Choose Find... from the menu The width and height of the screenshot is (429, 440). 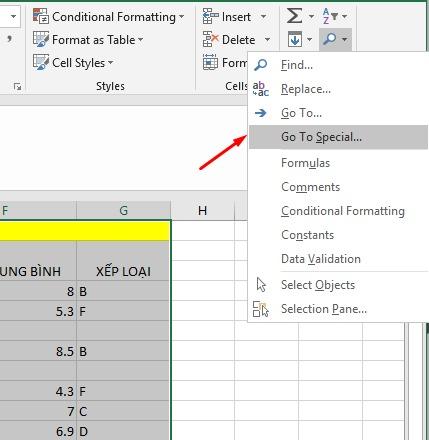coord(338,65)
